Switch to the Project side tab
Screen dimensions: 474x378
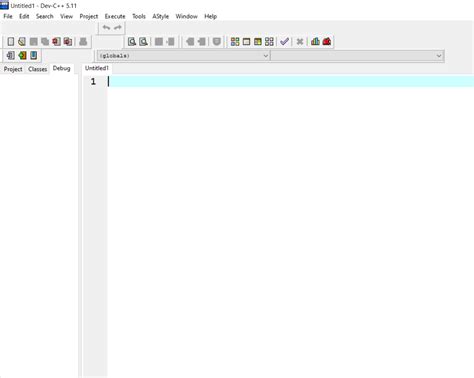13,69
